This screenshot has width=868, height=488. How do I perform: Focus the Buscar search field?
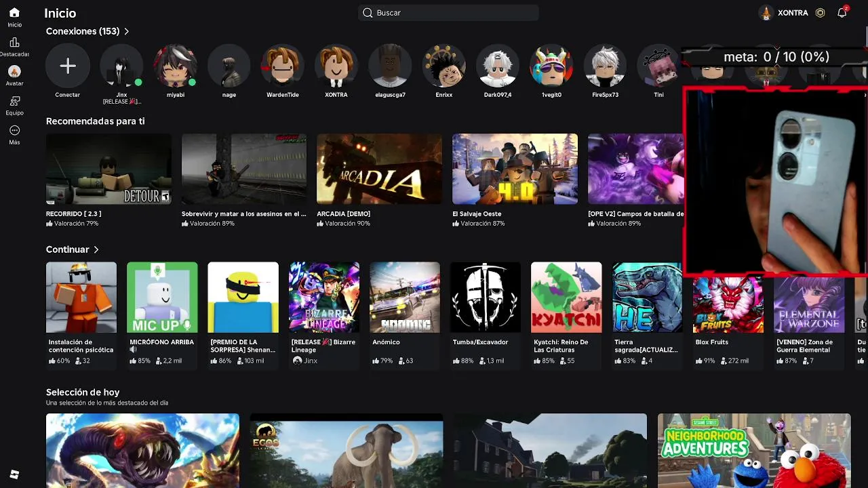pyautogui.click(x=448, y=13)
